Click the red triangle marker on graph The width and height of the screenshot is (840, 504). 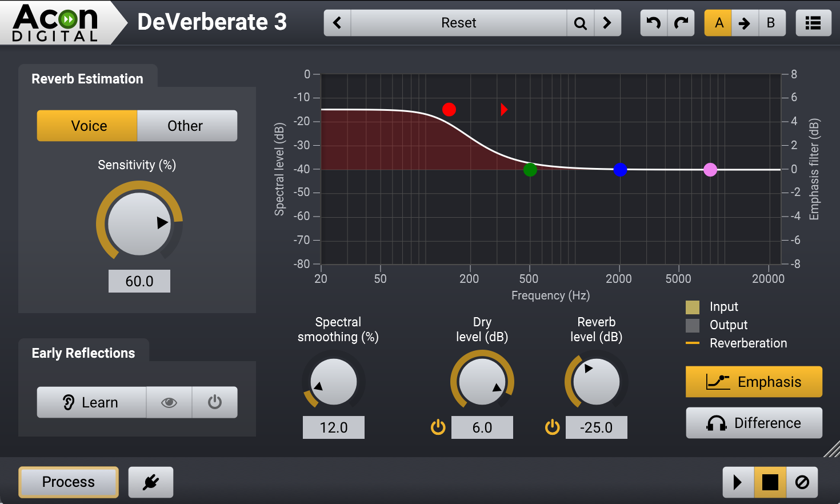[504, 109]
